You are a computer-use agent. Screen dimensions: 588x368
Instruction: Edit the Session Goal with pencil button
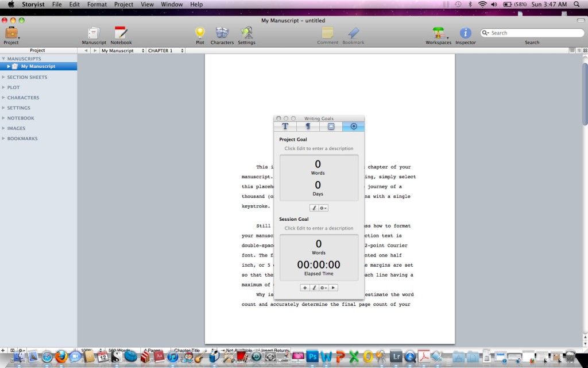click(314, 287)
